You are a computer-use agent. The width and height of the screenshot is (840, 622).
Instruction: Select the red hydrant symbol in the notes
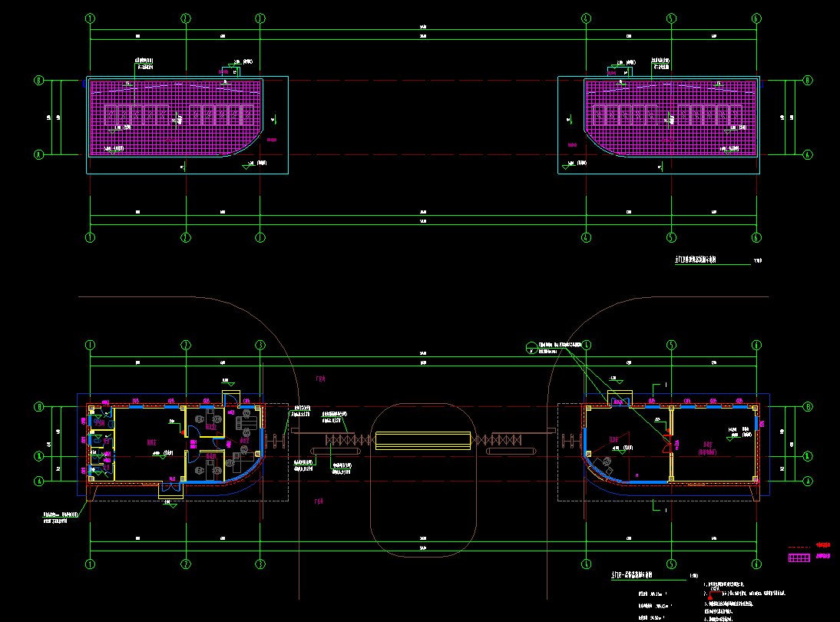(x=709, y=595)
